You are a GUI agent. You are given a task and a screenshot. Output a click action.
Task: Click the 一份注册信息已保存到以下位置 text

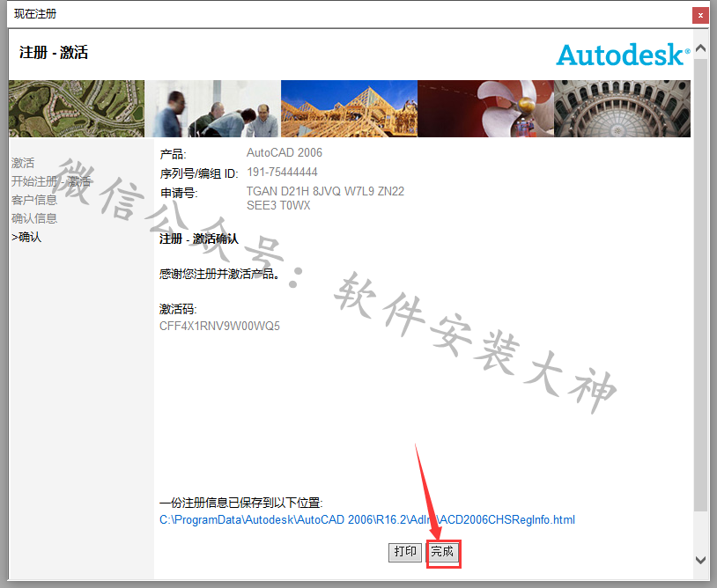point(241,503)
